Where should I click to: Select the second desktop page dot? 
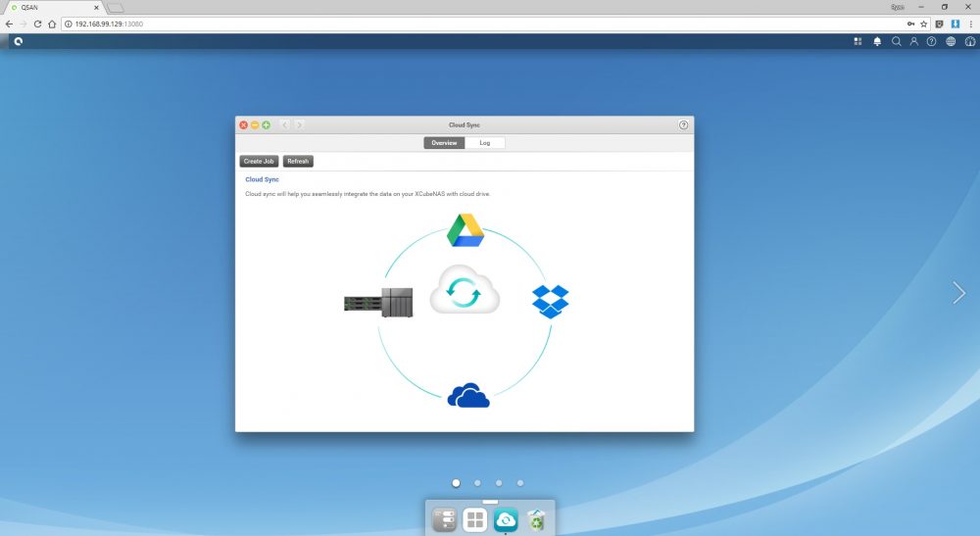pos(477,483)
